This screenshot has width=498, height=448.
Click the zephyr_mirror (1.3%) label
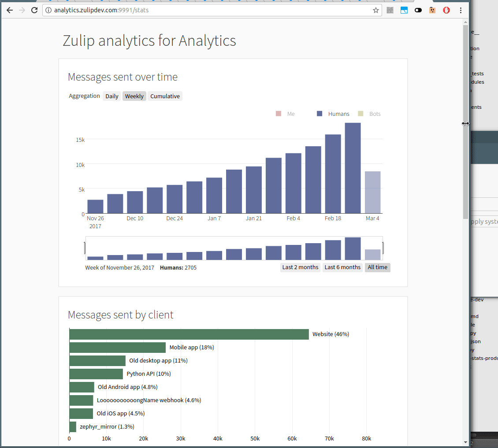tap(107, 427)
